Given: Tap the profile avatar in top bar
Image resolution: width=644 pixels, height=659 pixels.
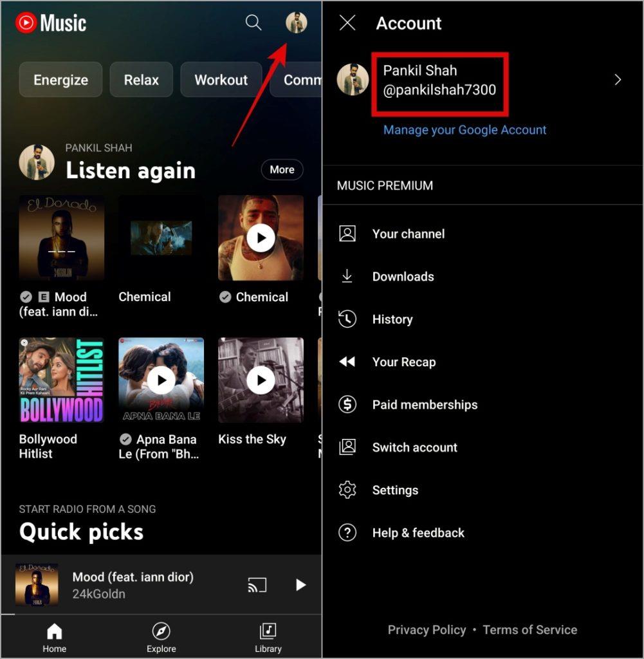Looking at the screenshot, I should click(x=296, y=23).
